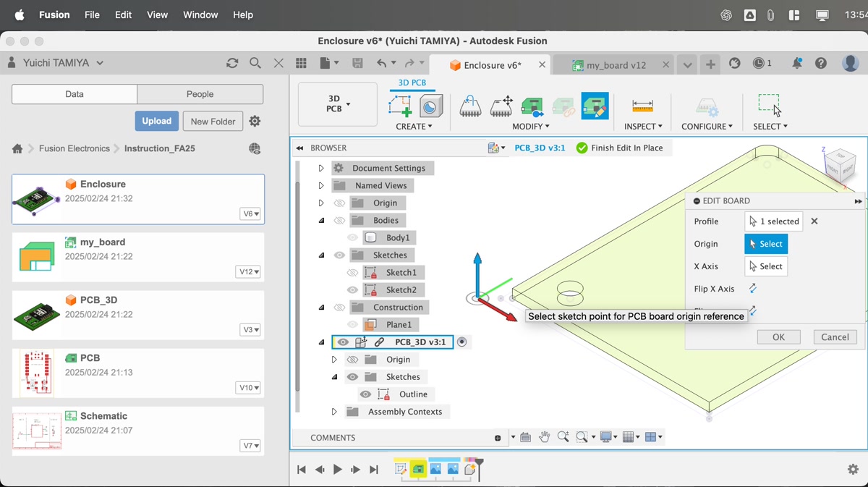The image size is (868, 487).
Task: Click Cancel in the Edit Board dialog
Action: click(x=835, y=337)
